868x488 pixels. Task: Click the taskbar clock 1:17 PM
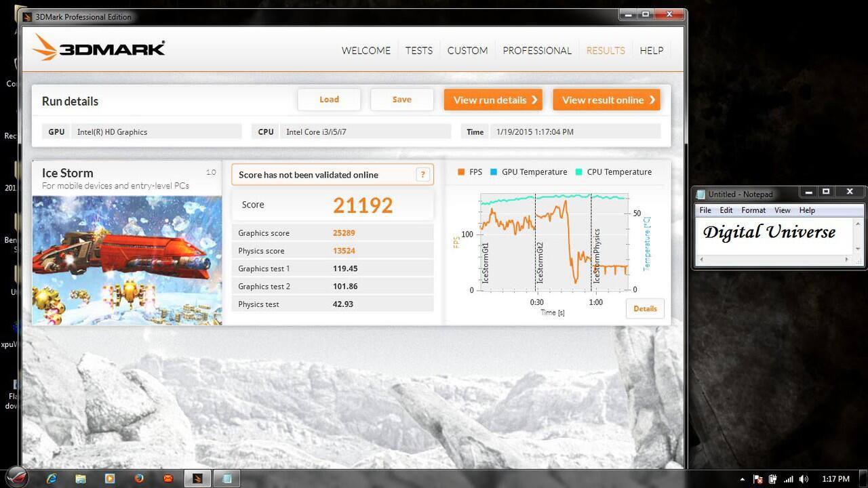coord(835,479)
